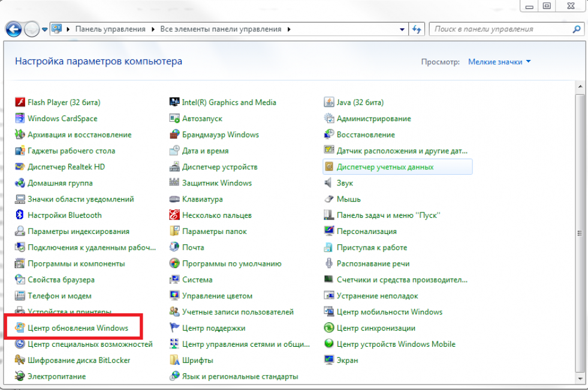Expand the arrow before Панель управления breadcrumb
The width and height of the screenshot is (588, 390).
[x=68, y=29]
